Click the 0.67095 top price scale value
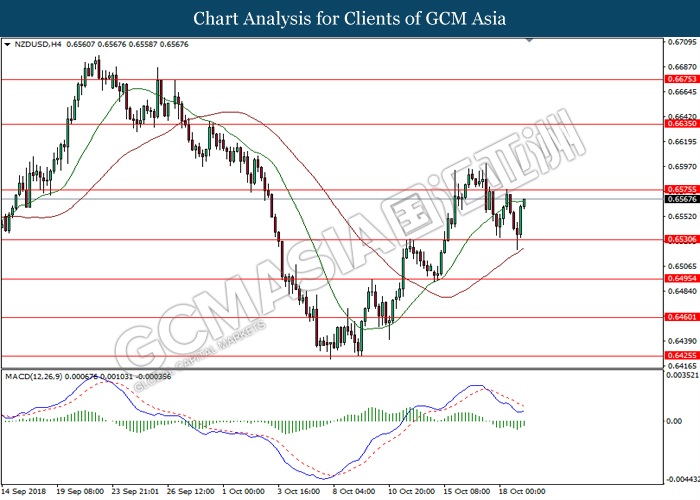The width and height of the screenshot is (700, 500). click(682, 42)
